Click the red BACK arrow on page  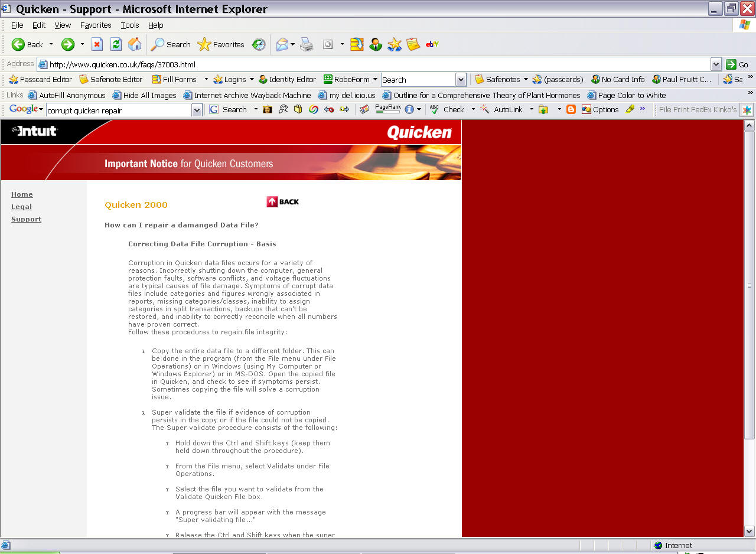pyautogui.click(x=283, y=202)
